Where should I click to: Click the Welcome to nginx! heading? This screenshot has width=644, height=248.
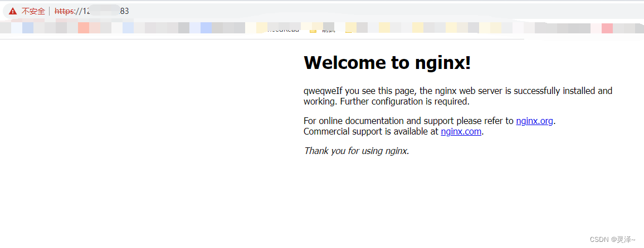[387, 62]
